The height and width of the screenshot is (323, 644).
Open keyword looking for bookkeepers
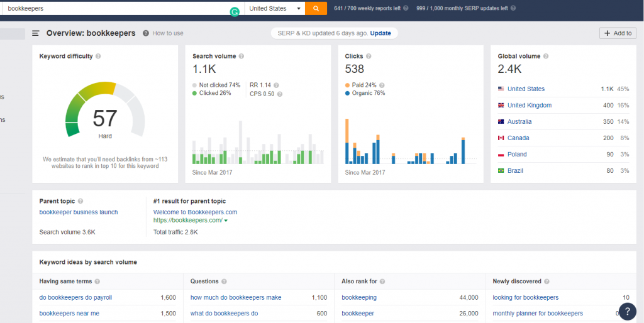pyautogui.click(x=526, y=298)
